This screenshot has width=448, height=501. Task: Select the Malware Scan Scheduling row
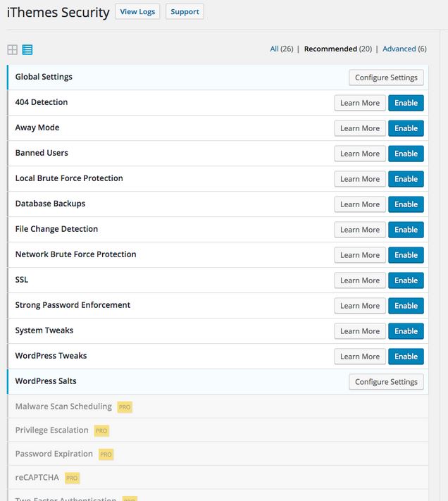(218, 407)
